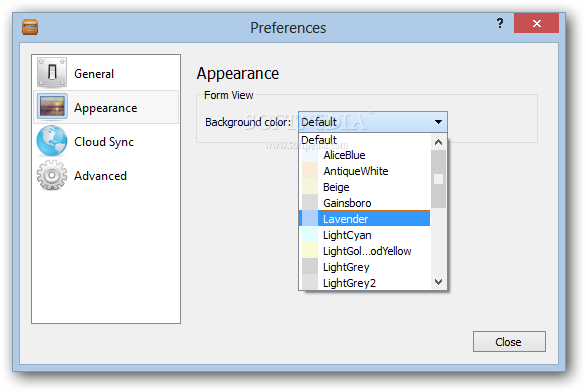The width and height of the screenshot is (586, 392).
Task: Click the color list scrollbar thumb
Action: coord(438,179)
